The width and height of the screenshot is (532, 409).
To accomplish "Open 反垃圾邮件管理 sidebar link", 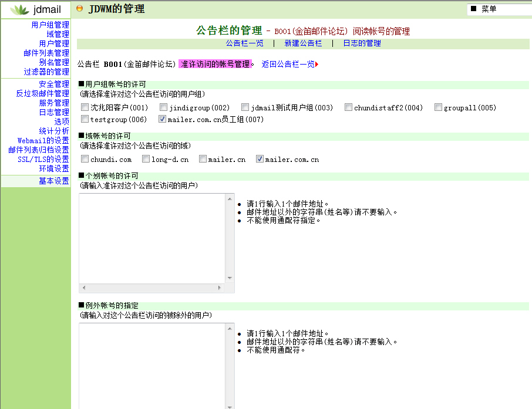I will [42, 93].
